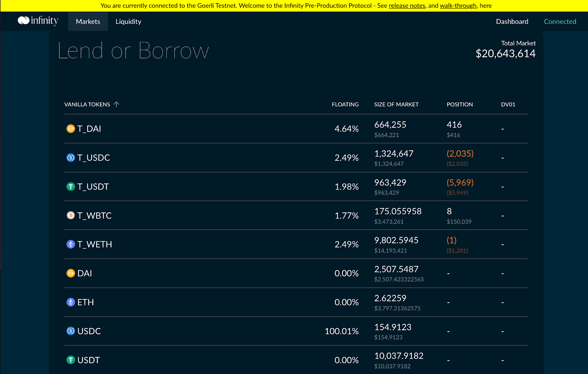The image size is (588, 374).
Task: Click the T_USDC token icon
Action: pyautogui.click(x=71, y=158)
